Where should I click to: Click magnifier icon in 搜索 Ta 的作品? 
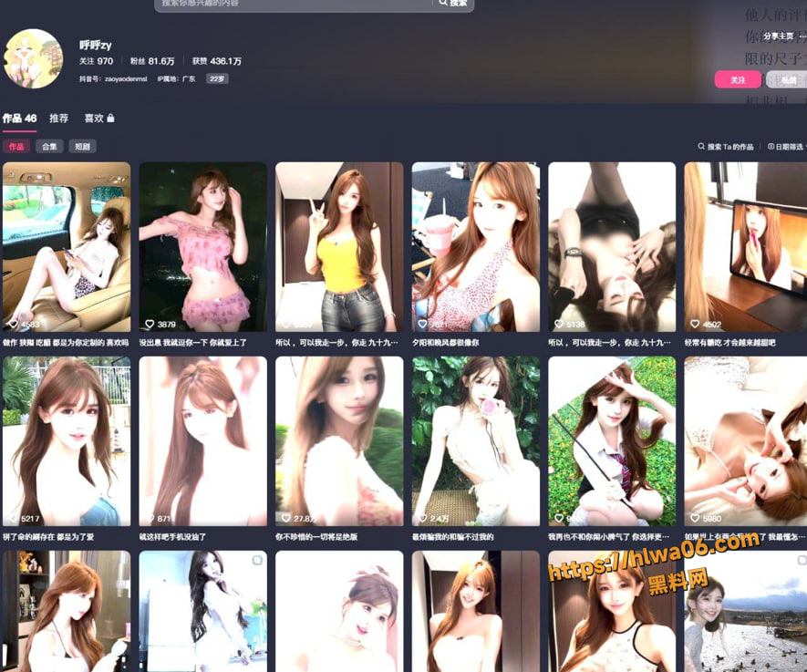click(701, 146)
